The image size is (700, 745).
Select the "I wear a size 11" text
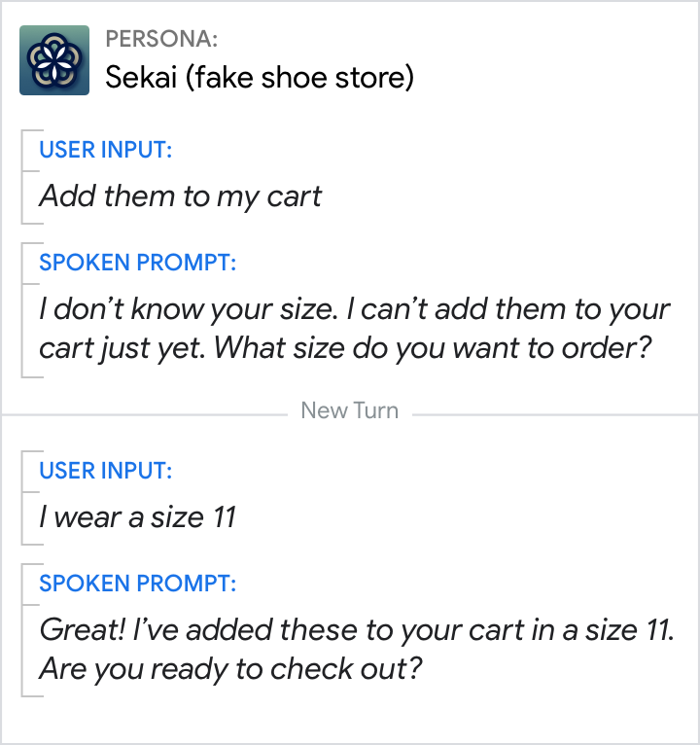[x=138, y=516]
